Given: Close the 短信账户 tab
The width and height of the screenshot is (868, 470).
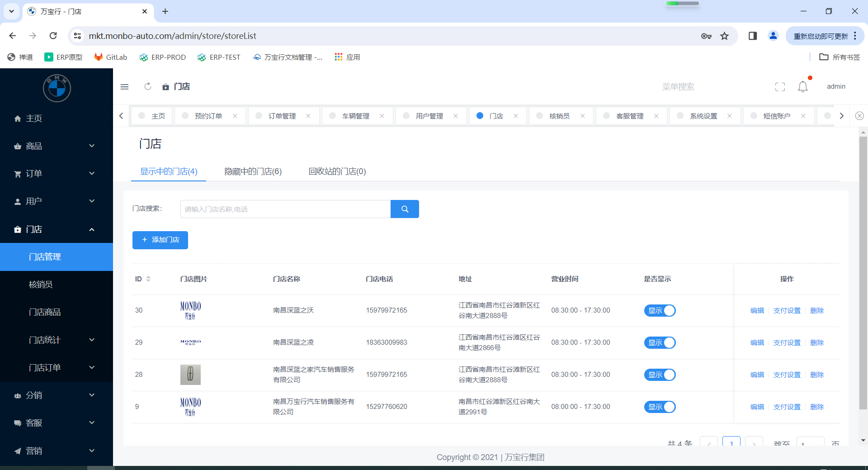Looking at the screenshot, I should [803, 116].
